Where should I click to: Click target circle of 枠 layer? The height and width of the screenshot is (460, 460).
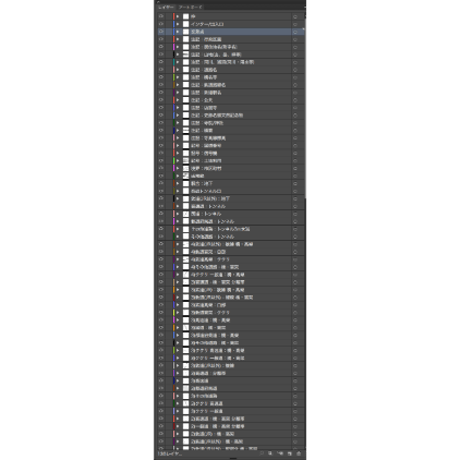click(295, 16)
